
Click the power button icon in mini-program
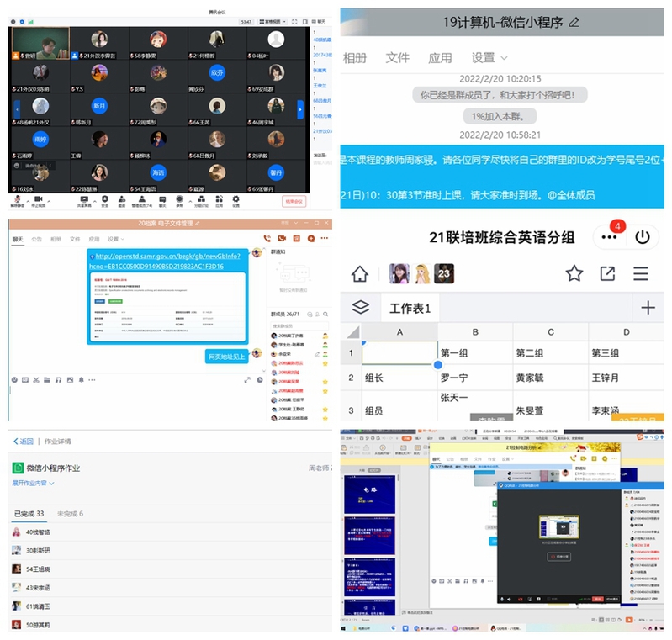pyautogui.click(x=643, y=237)
